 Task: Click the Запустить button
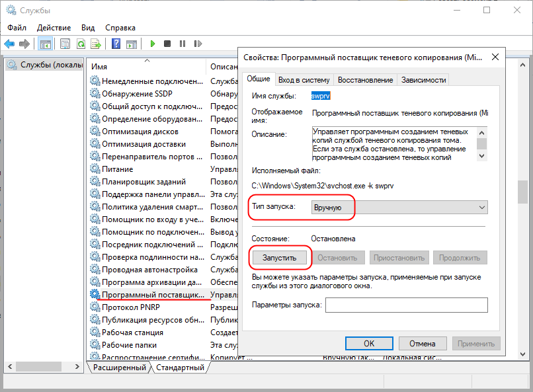tap(278, 257)
